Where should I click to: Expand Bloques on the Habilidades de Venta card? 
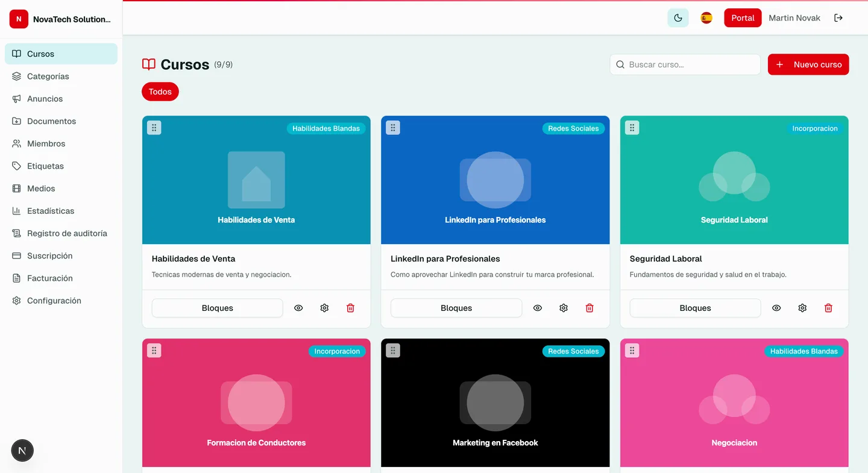pyautogui.click(x=217, y=307)
